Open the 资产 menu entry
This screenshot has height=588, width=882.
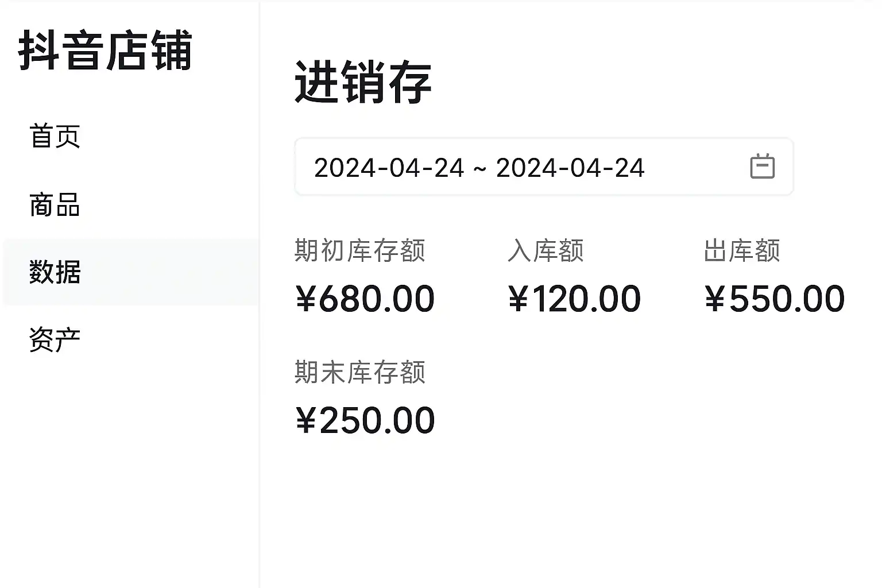(x=55, y=339)
